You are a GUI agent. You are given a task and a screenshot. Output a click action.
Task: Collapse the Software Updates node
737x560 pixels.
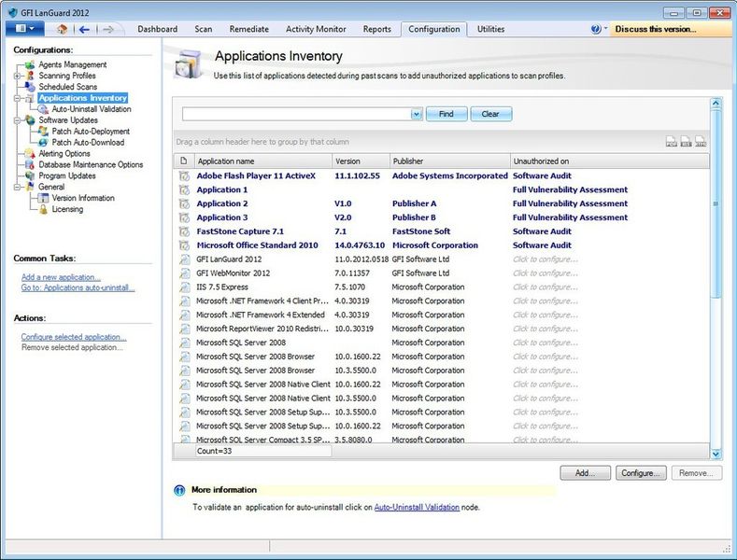pos(17,120)
